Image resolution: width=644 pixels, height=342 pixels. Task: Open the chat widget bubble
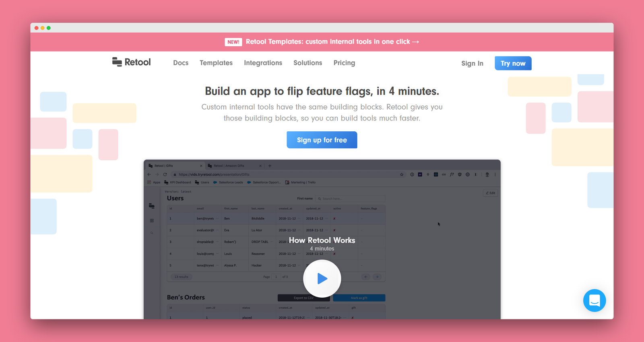[x=594, y=301]
